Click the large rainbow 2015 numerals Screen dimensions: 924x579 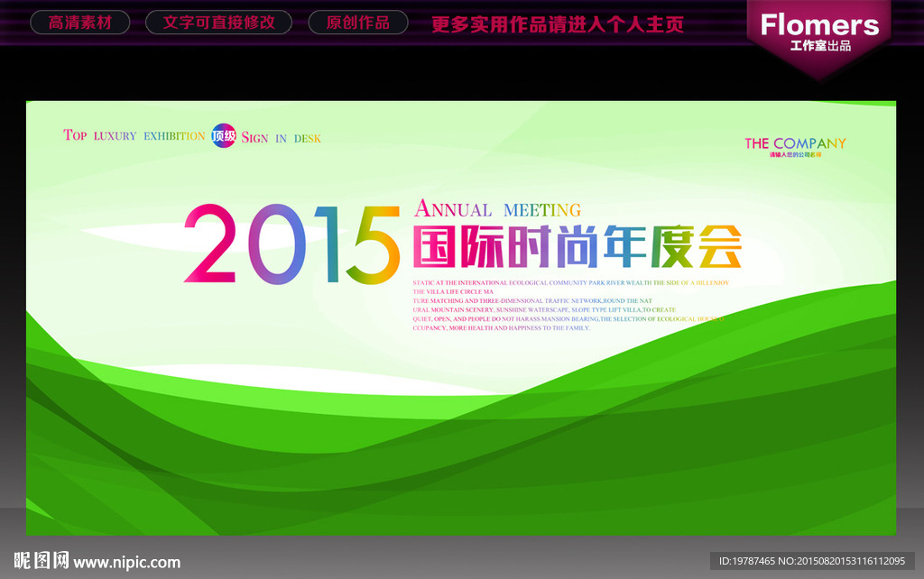pyautogui.click(x=291, y=244)
